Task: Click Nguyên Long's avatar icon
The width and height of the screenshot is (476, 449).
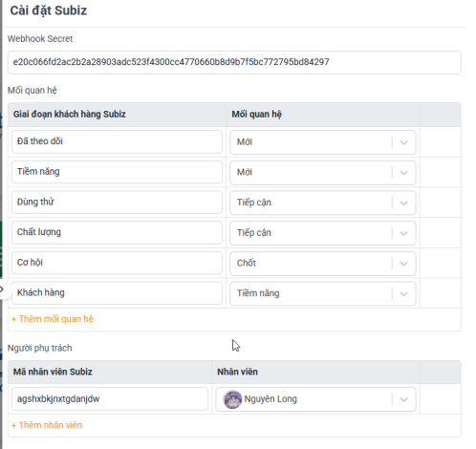Action: click(x=232, y=399)
